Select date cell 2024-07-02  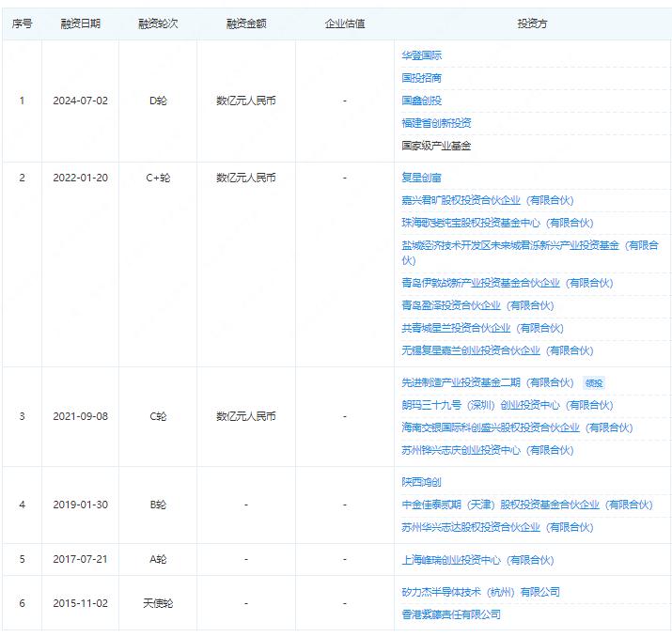[x=80, y=101]
